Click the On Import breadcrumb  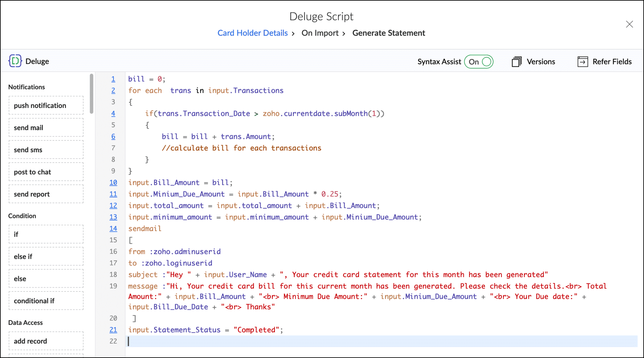(x=320, y=33)
